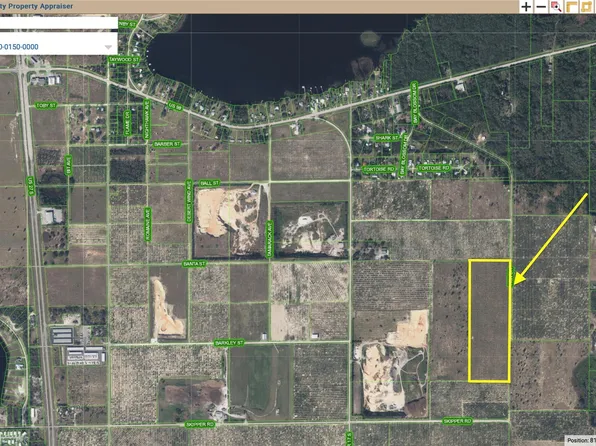
Task: Click the BAY BLOSSOM DR label by highway
Action: point(414,102)
